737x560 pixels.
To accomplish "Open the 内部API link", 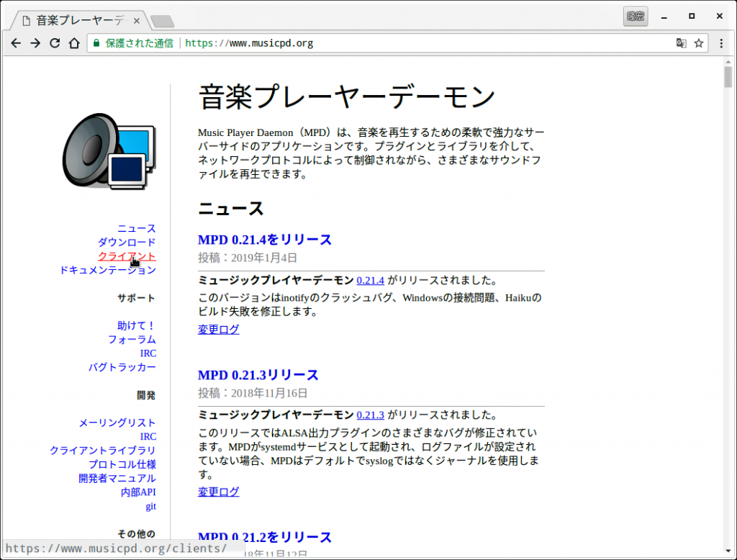I will tap(138, 492).
